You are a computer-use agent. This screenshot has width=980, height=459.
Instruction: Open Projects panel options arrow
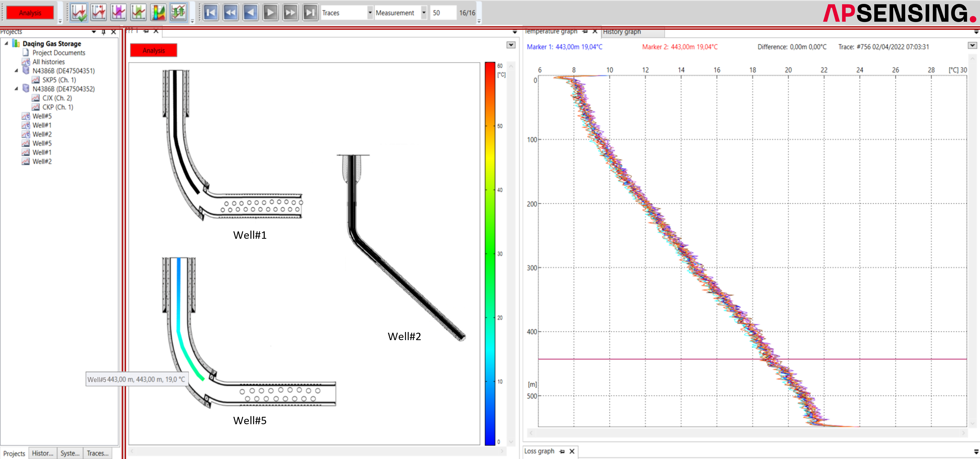coord(94,32)
